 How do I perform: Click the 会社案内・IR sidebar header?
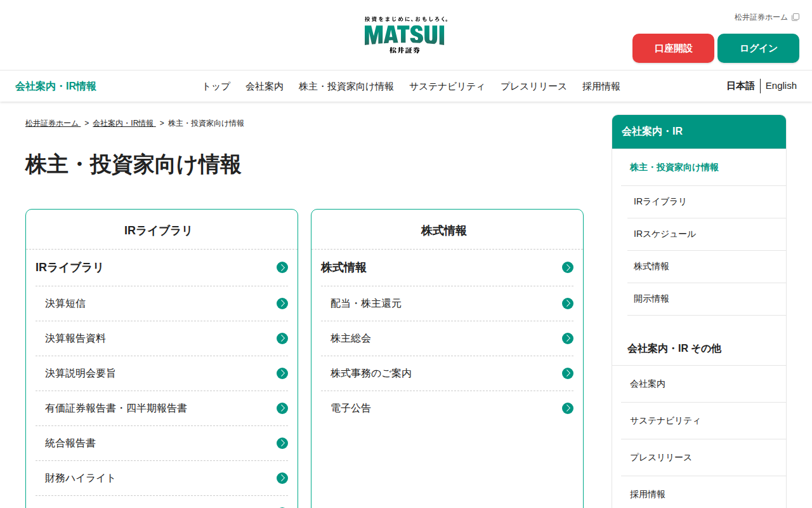tap(699, 131)
